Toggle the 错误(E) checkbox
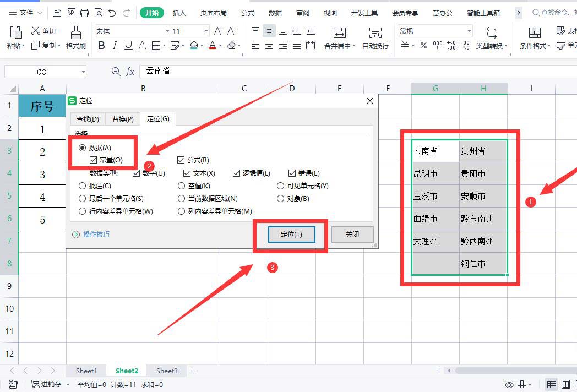Screen dimensions: 577x392 point(292,173)
